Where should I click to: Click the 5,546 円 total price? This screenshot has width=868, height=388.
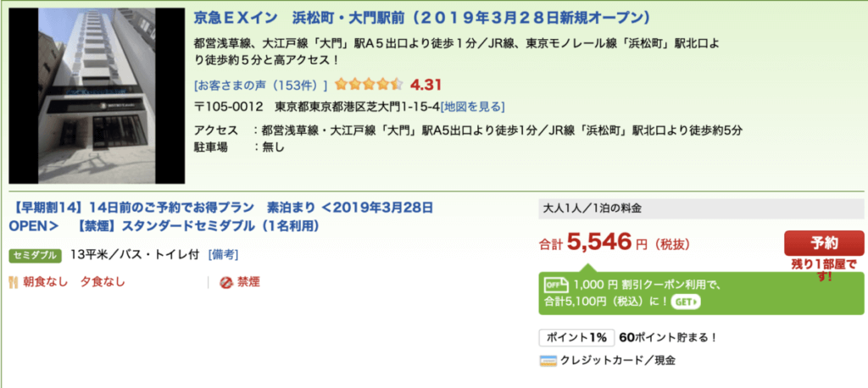click(606, 243)
